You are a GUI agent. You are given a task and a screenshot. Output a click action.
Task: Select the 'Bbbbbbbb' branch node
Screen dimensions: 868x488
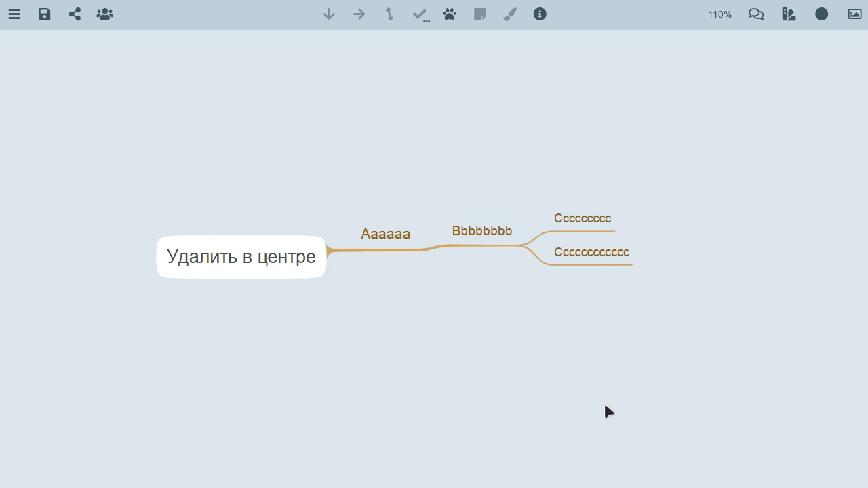(x=482, y=231)
